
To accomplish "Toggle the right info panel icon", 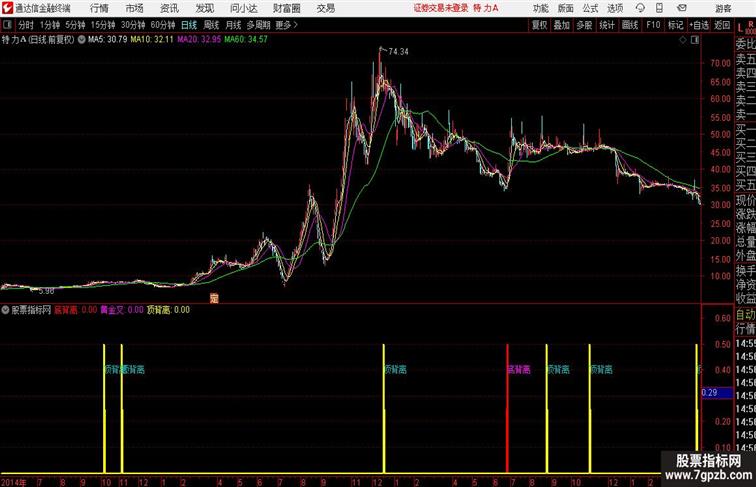I will pyautogui.click(x=695, y=40).
